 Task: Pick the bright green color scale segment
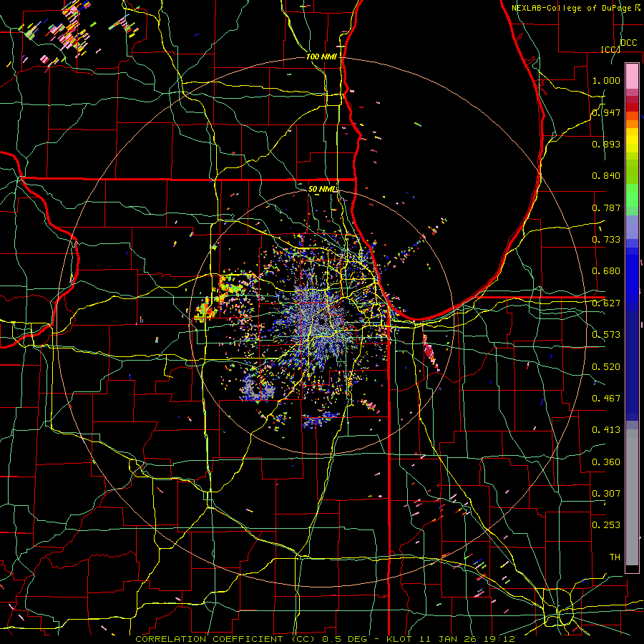pyautogui.click(x=632, y=195)
